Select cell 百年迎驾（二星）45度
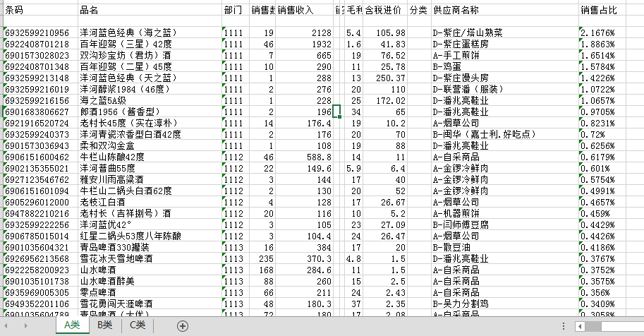 coord(150,66)
